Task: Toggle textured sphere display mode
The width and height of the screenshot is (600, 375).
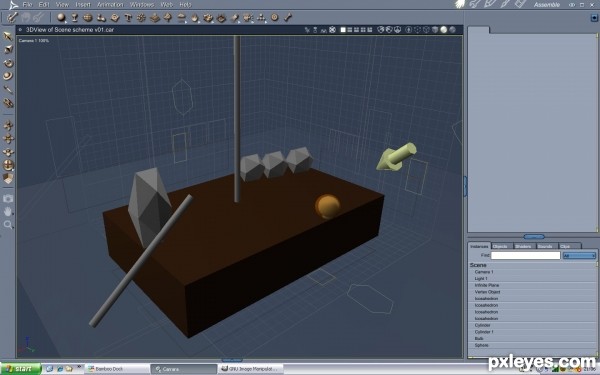Action: click(x=443, y=29)
